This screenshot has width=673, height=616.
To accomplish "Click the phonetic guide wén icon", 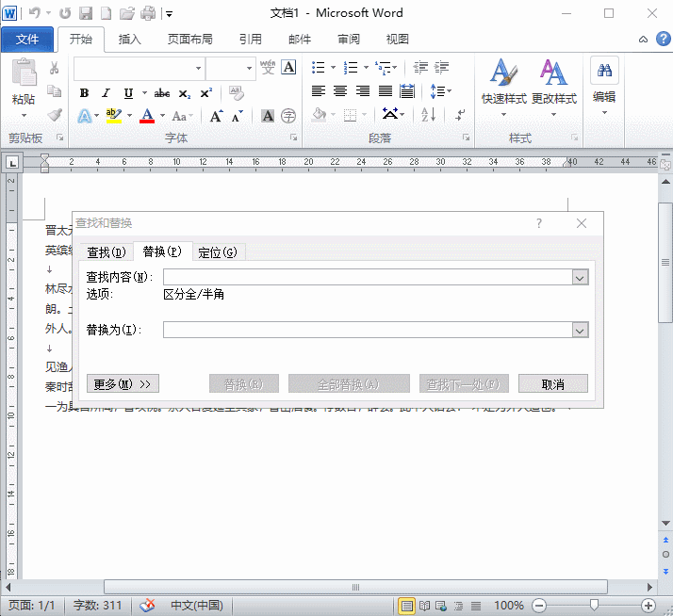I will point(268,68).
